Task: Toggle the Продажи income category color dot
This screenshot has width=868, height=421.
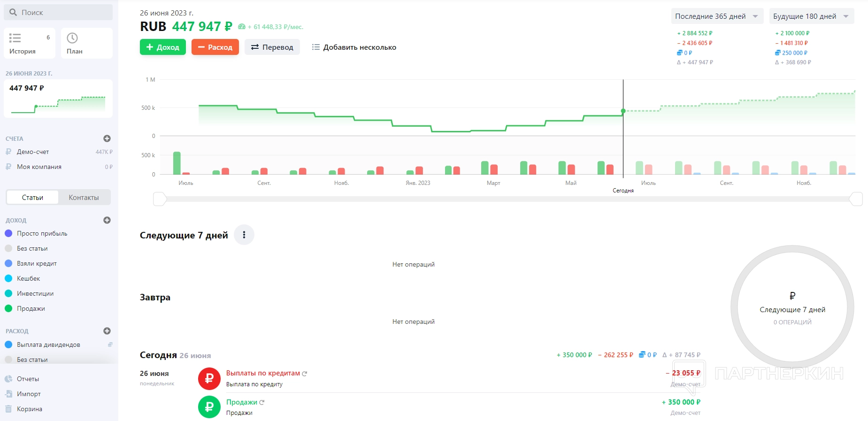Action: 8,308
